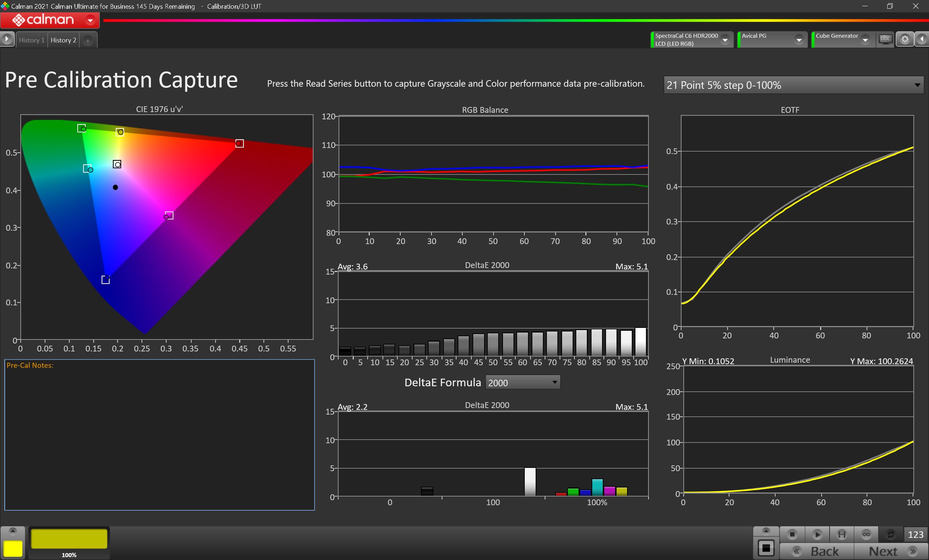This screenshot has width=929, height=560.
Task: Select the cyan bar in color DeltaE chart
Action: pyautogui.click(x=597, y=487)
